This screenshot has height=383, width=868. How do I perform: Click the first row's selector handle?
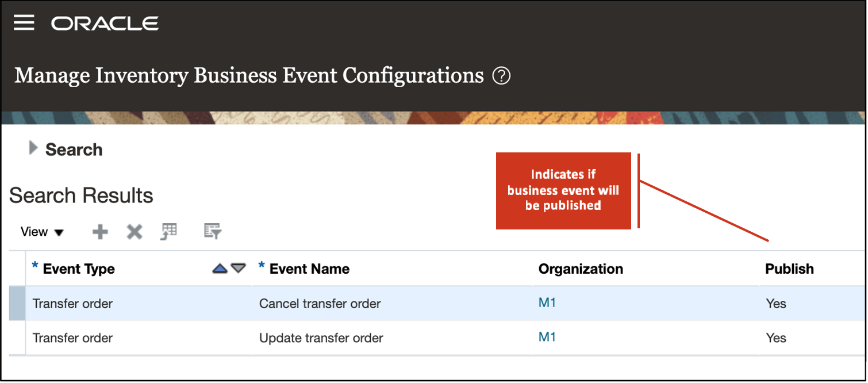17,303
